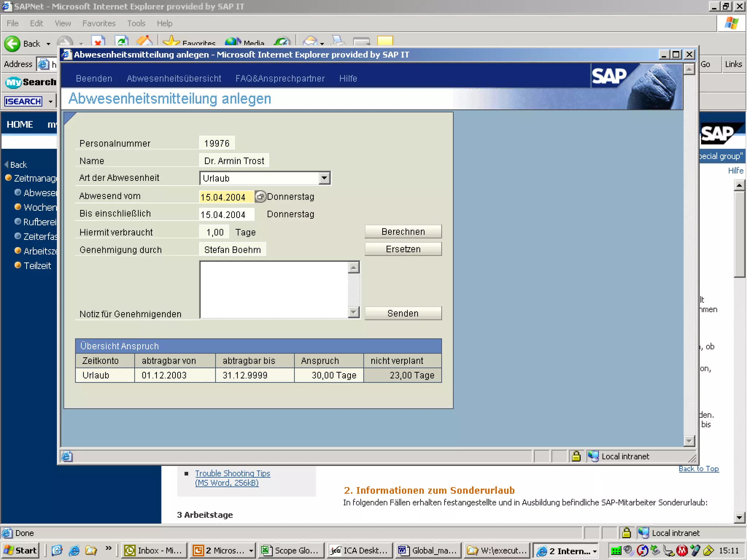The width and height of the screenshot is (747, 560).
Task: Expand the 2 Intern… taskbar group
Action: (x=595, y=551)
